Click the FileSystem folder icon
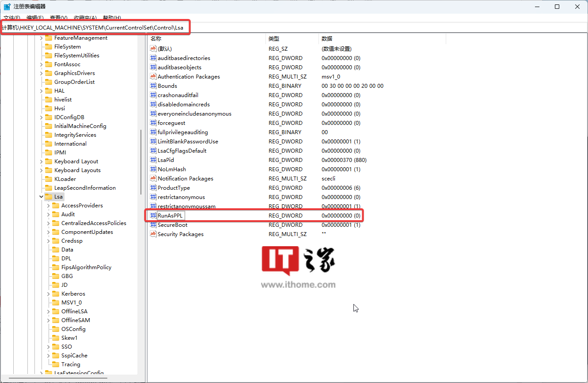 pos(48,47)
